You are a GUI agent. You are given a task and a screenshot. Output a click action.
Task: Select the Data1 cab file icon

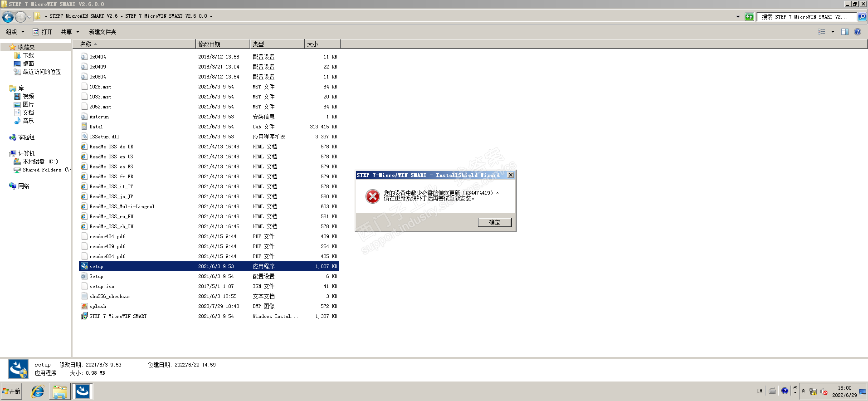click(84, 127)
